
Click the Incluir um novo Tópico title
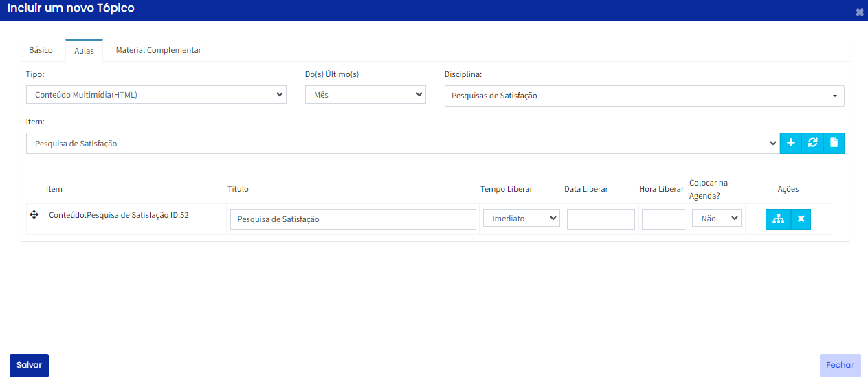(x=71, y=9)
